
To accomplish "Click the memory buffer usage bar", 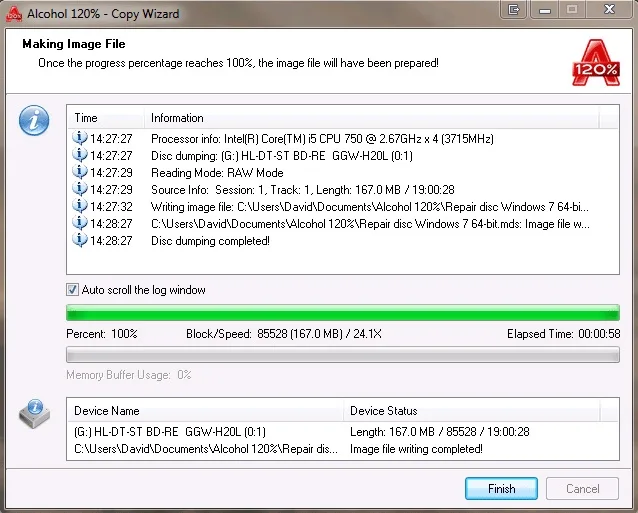I will click(343, 355).
